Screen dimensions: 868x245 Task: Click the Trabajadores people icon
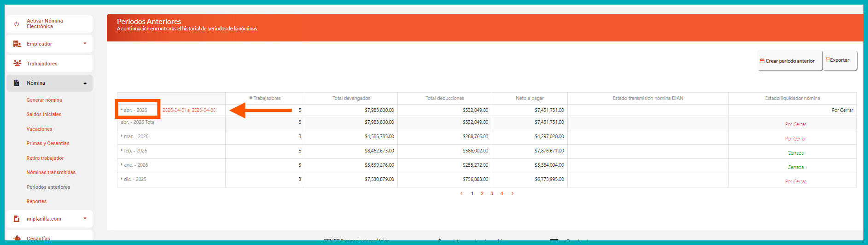17,63
